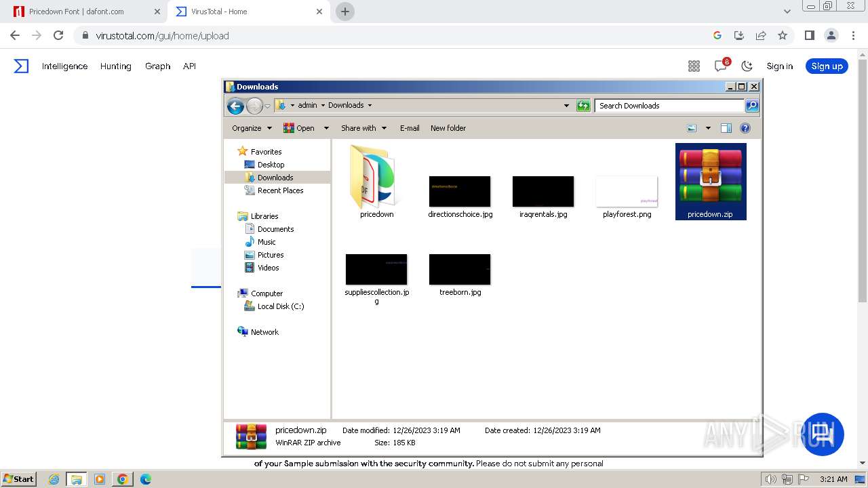This screenshot has height=488, width=868.
Task: Open Explorer help icon
Action: 745,128
